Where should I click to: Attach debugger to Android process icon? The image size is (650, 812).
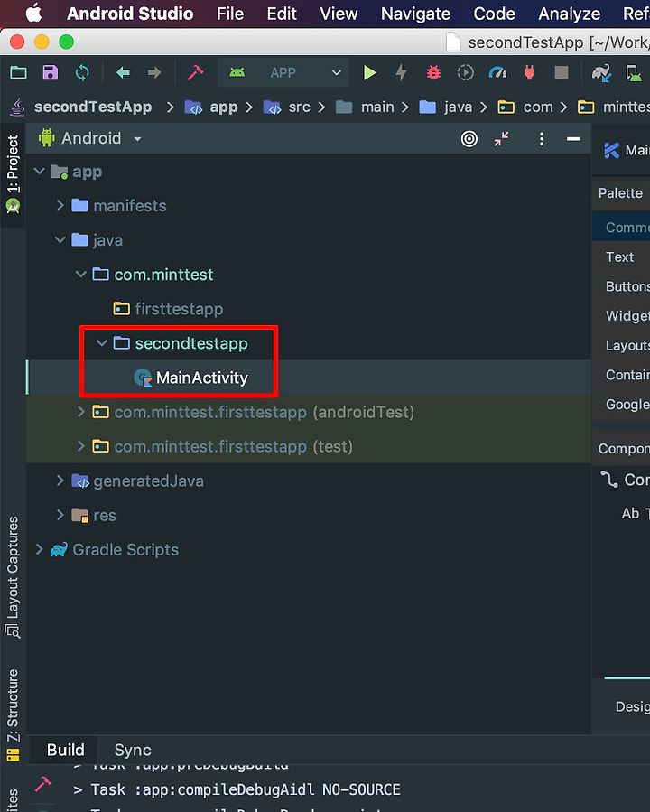point(529,72)
